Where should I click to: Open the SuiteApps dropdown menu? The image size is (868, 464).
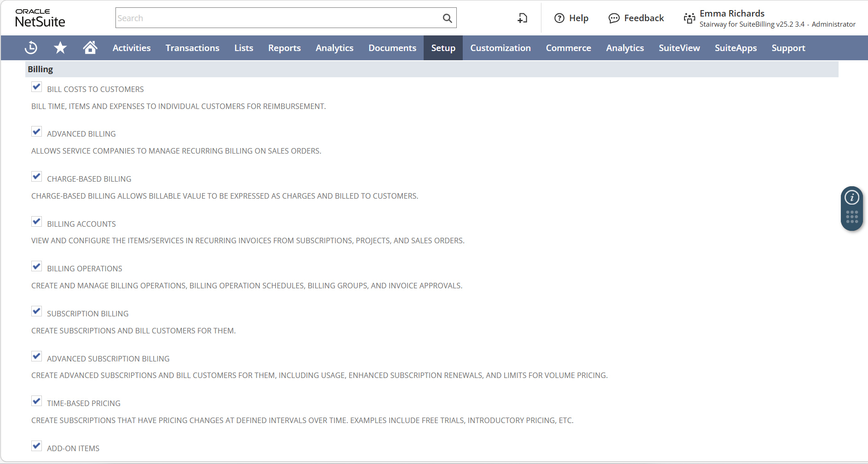(x=736, y=48)
